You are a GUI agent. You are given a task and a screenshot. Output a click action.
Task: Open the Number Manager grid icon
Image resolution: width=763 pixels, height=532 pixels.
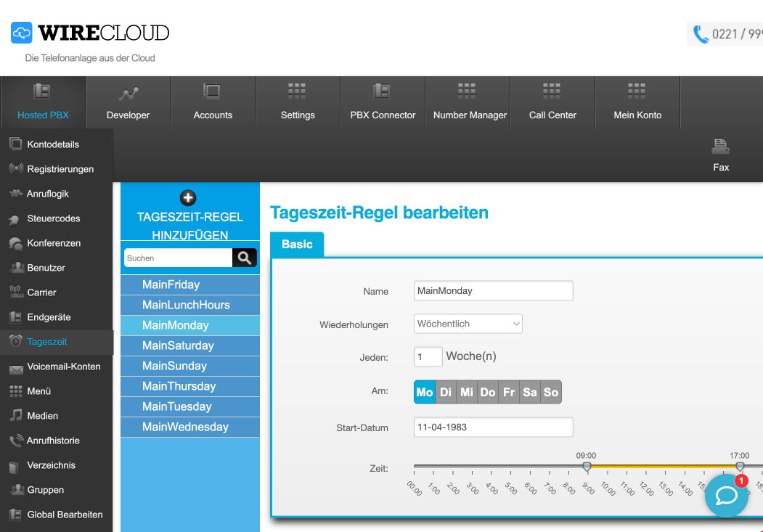pyautogui.click(x=467, y=91)
